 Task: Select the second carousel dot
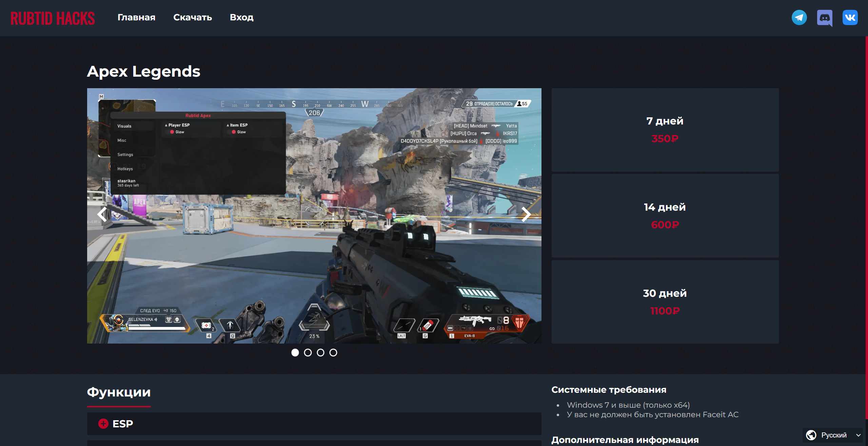(x=308, y=353)
